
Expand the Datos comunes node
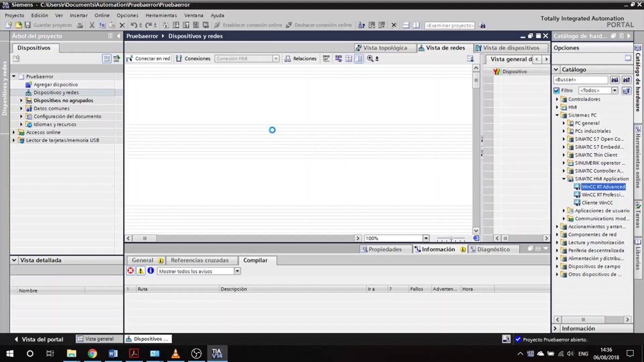coord(22,109)
